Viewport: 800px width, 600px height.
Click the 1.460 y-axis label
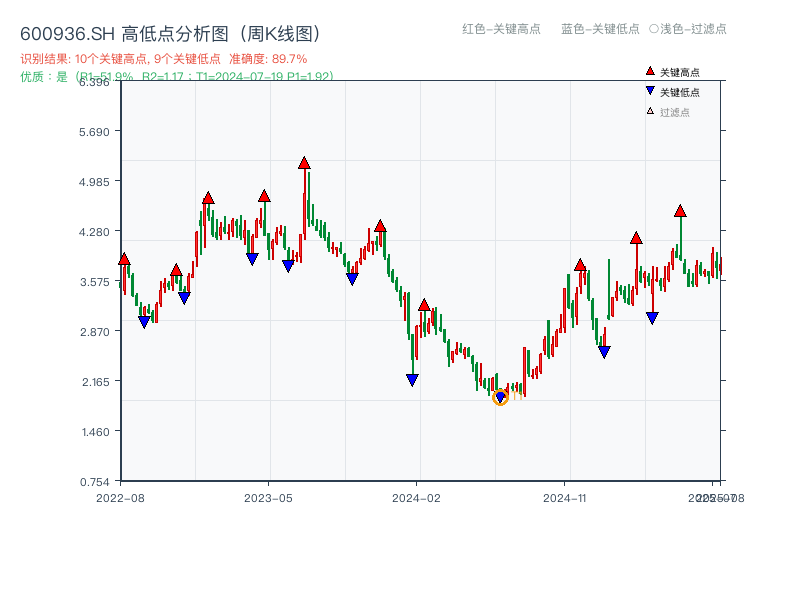point(95,432)
